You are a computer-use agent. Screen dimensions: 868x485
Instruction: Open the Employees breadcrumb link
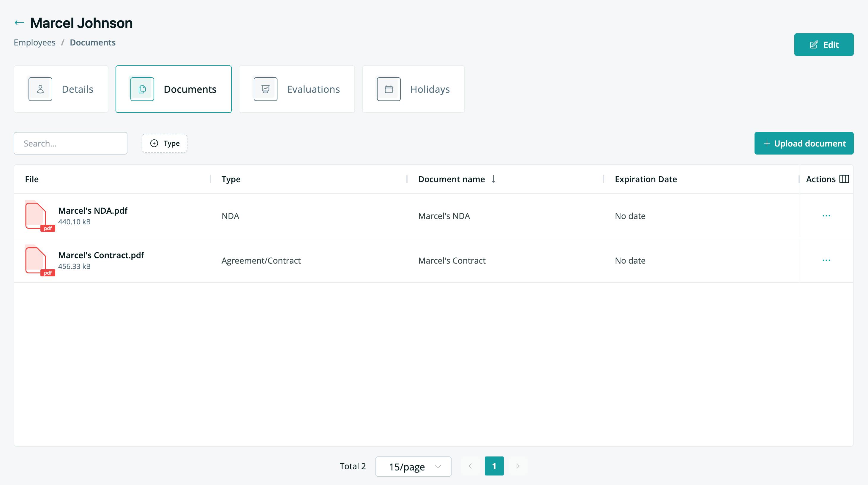[35, 42]
